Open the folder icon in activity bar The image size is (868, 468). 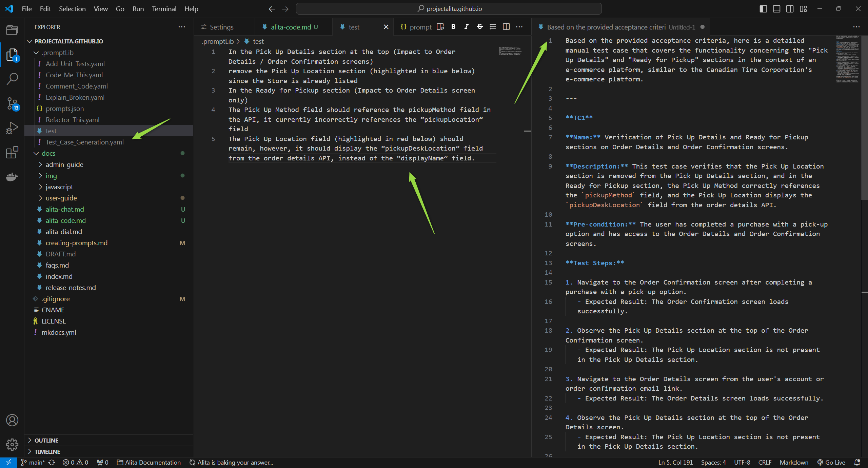[12, 30]
